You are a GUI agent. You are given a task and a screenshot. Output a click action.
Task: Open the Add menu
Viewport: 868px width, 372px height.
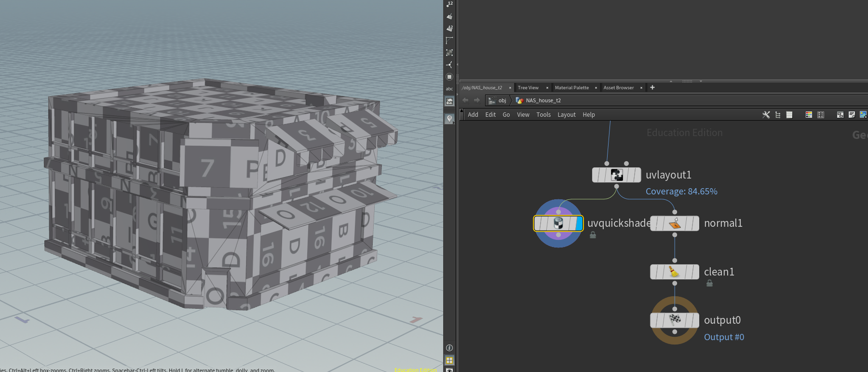click(x=473, y=115)
